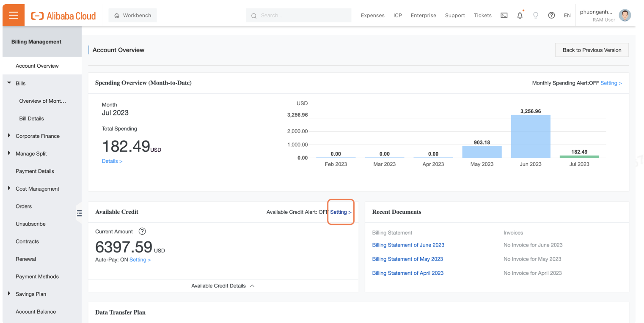The image size is (644, 323).
Task: Open CloudShell terminal icon in top bar
Action: [x=504, y=15]
